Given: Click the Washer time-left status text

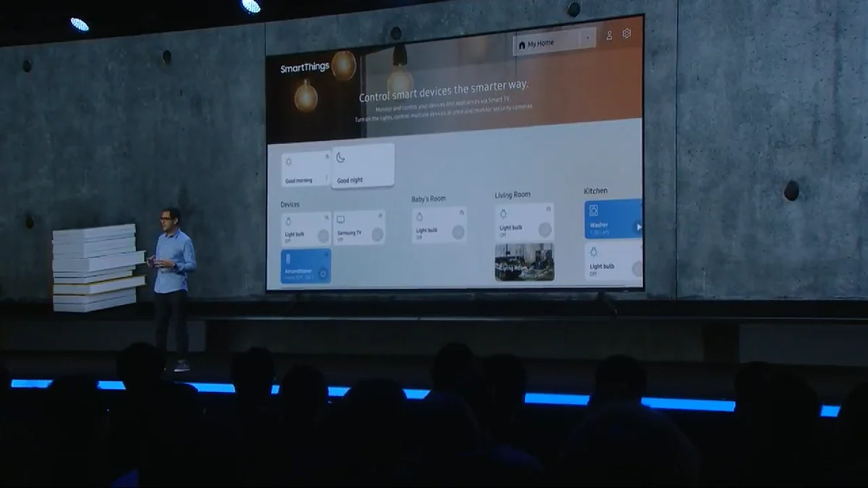Looking at the screenshot, I should (x=600, y=233).
